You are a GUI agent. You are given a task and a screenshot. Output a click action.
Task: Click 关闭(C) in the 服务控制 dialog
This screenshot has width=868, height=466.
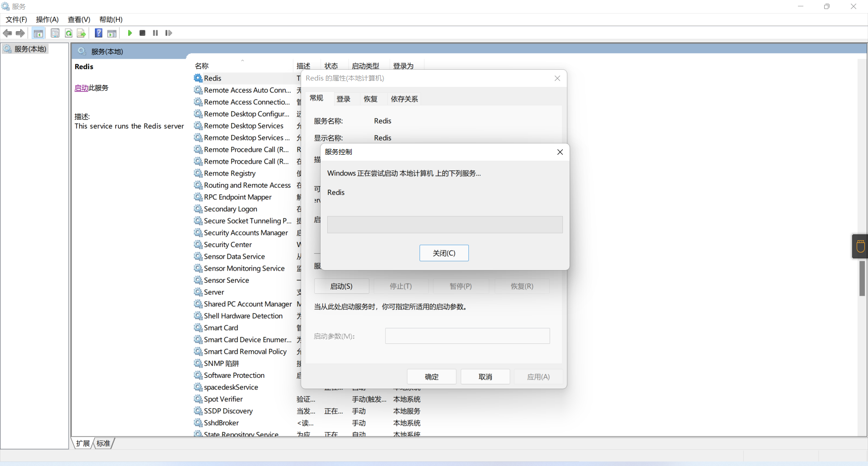[x=444, y=253]
